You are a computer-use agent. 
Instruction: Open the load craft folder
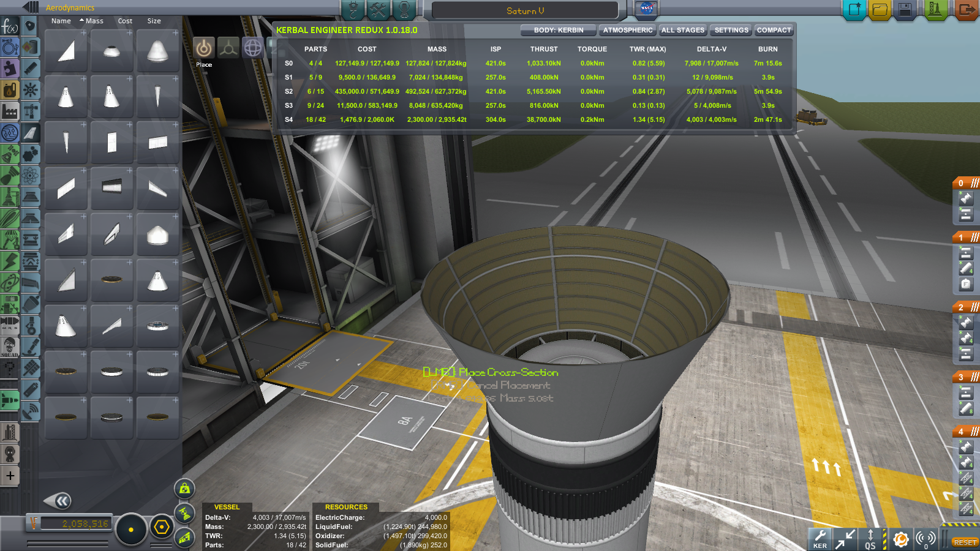[x=880, y=10]
